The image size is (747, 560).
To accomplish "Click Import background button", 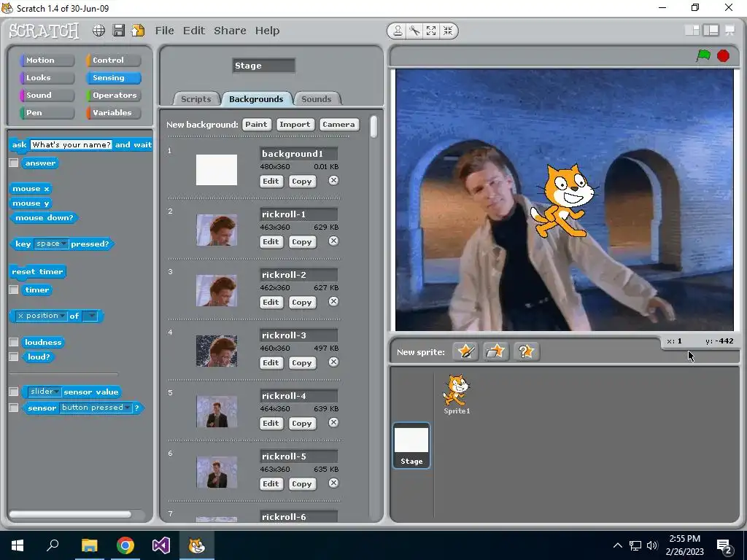I will pyautogui.click(x=295, y=124).
